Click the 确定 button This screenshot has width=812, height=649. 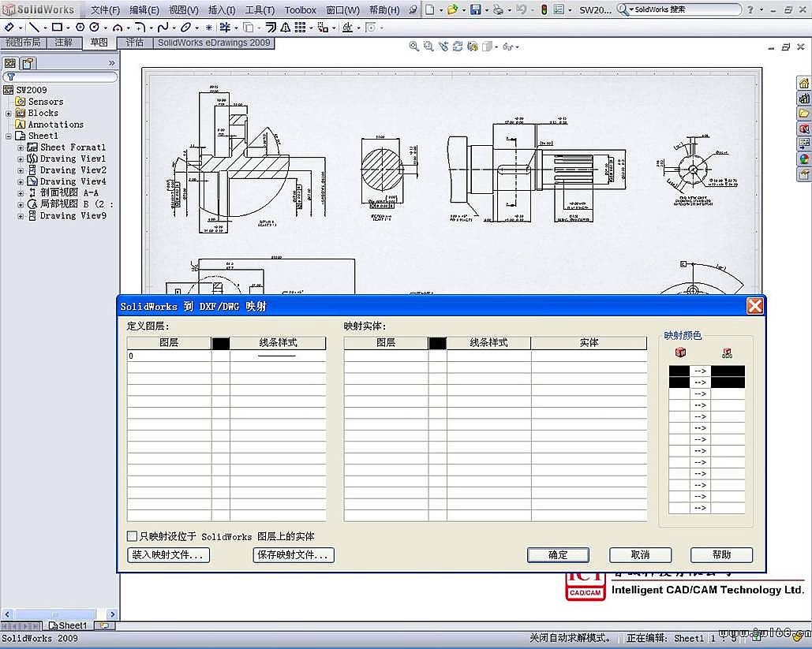tap(558, 555)
